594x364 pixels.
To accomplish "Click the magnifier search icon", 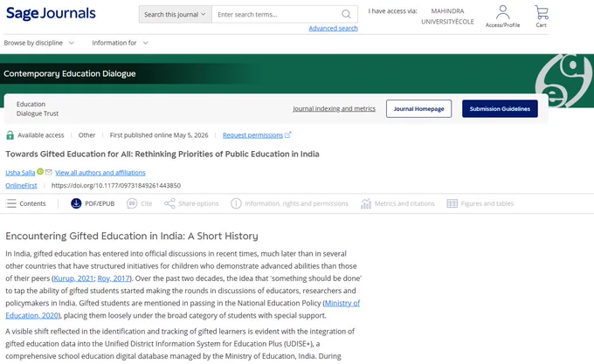I will [346, 14].
